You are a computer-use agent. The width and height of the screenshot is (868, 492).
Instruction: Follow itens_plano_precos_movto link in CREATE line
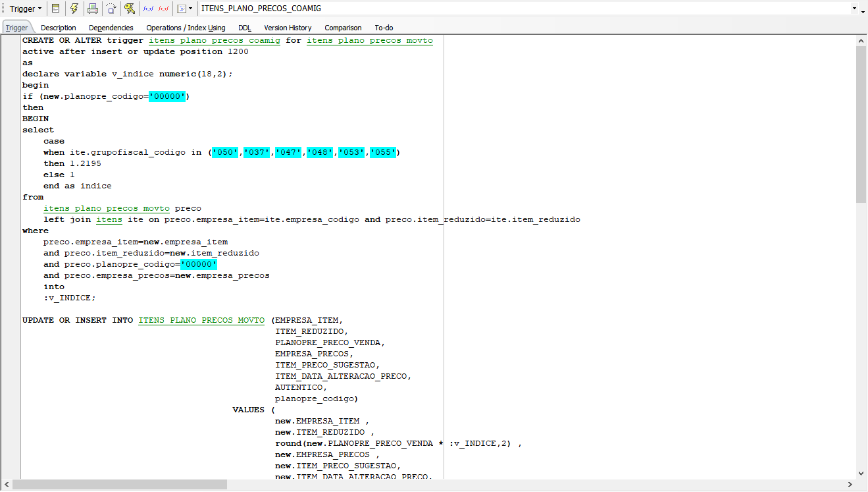(x=370, y=40)
